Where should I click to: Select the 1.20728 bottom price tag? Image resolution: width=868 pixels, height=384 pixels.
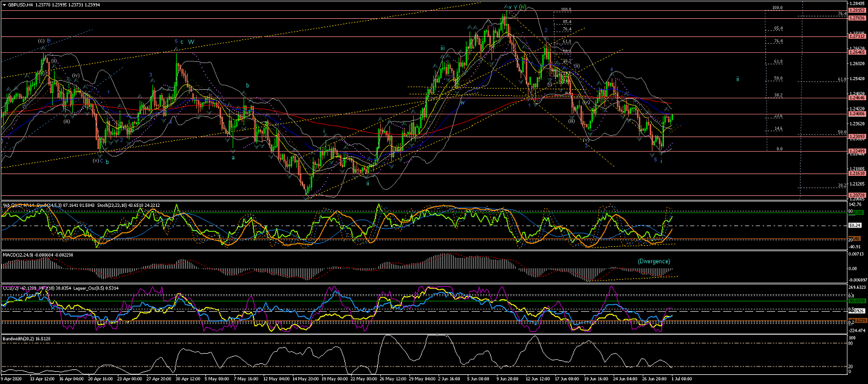(857, 195)
